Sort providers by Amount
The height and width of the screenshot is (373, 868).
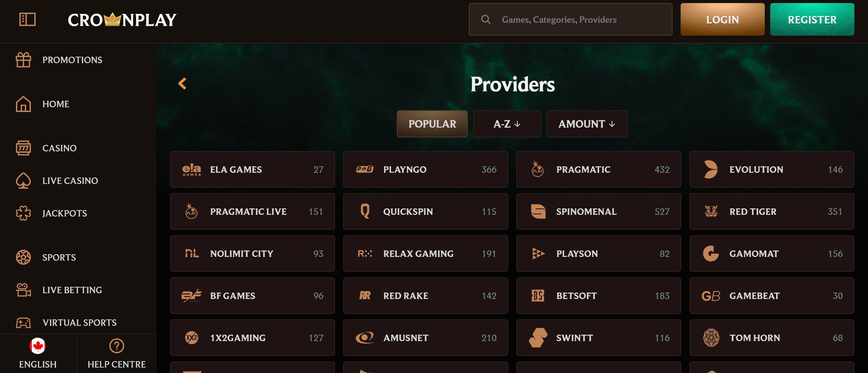[x=587, y=124]
